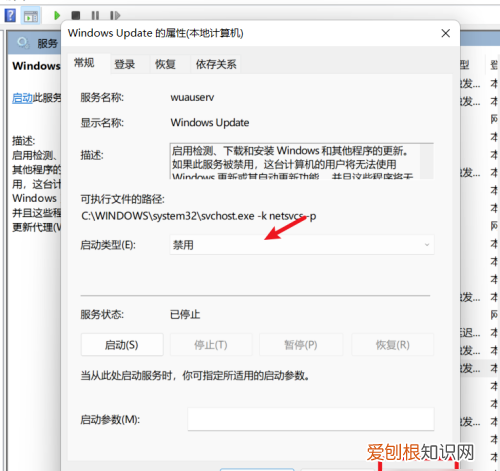Click the 启动 link in Services window
Screen dimensions: 500x471
pyautogui.click(x=22, y=98)
